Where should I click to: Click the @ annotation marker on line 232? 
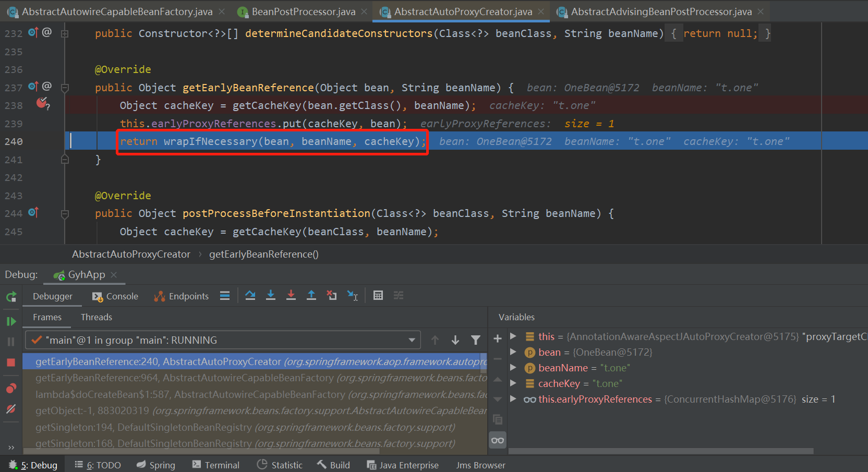pos(47,32)
